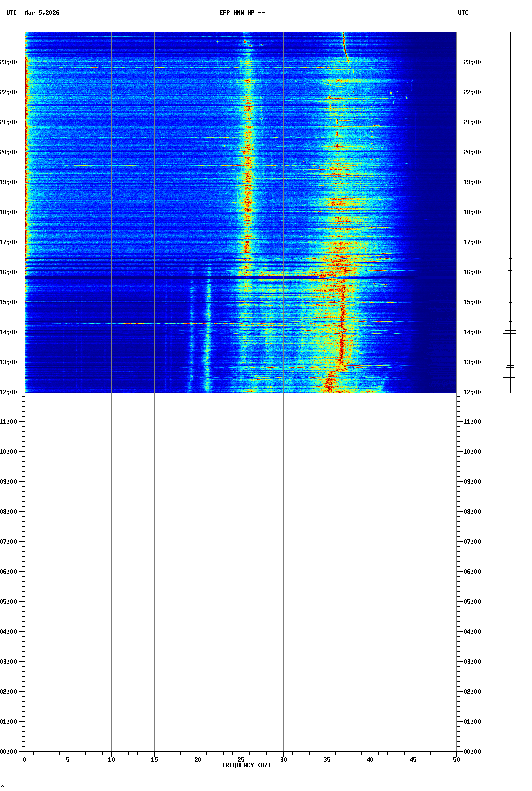Click the top-right 'UTC' label

point(463,13)
